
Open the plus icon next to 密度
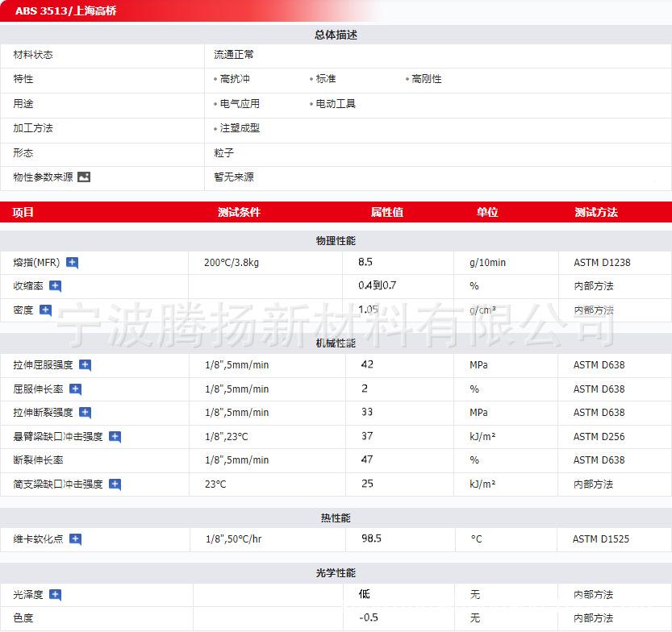(x=45, y=310)
